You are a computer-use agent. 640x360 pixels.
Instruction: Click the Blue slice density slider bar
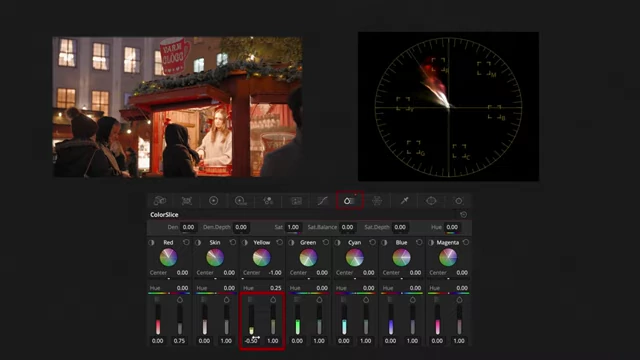tap(391, 320)
